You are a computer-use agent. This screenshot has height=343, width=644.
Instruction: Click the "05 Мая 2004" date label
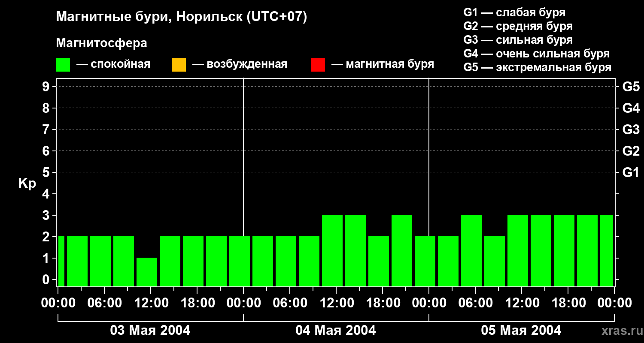click(521, 331)
